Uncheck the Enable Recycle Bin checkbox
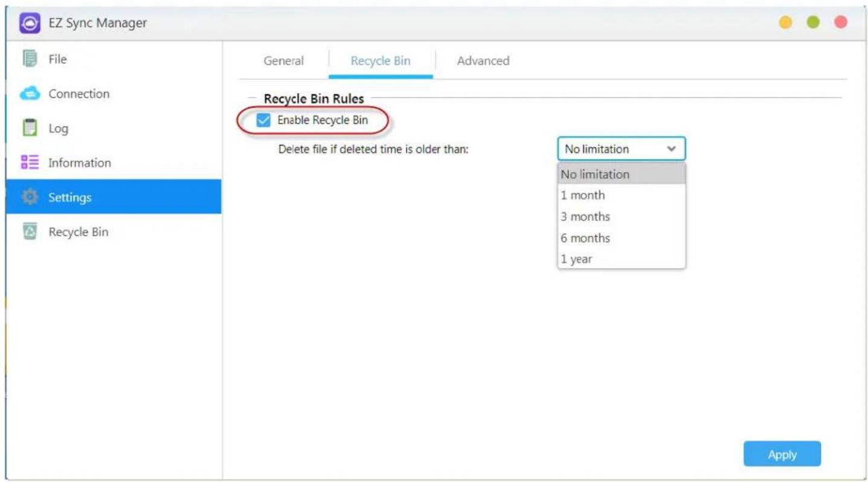Image resolution: width=868 pixels, height=482 pixels. tap(263, 120)
